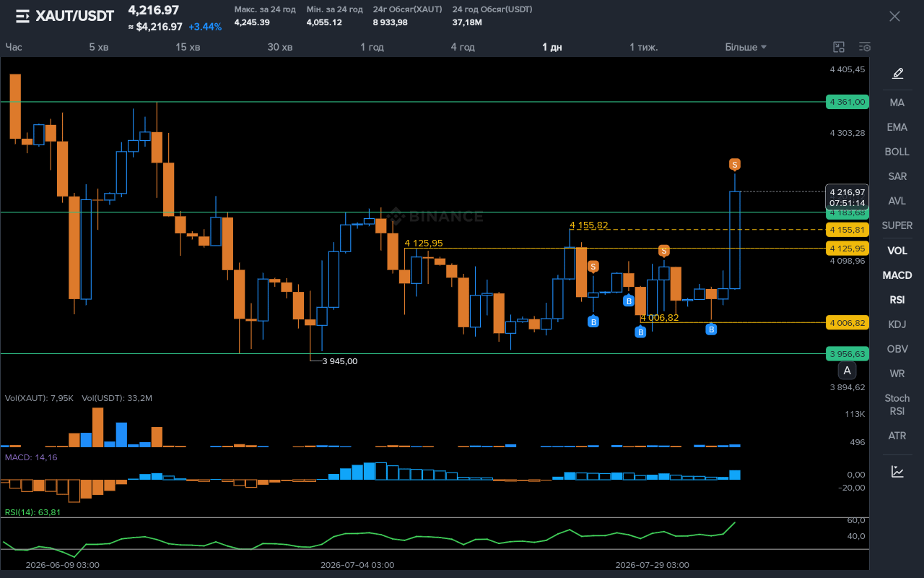
Task: Open the XAUT/USDT pair selector
Action: click(x=74, y=16)
